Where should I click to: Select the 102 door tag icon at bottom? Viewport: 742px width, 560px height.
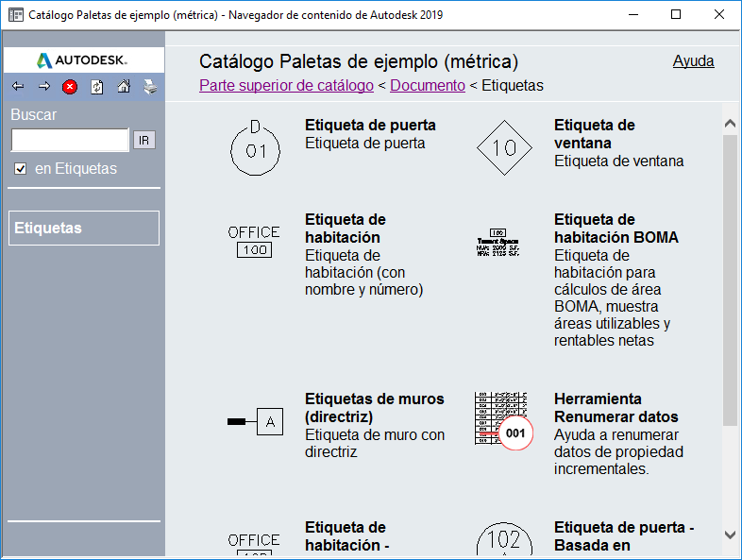point(504,538)
